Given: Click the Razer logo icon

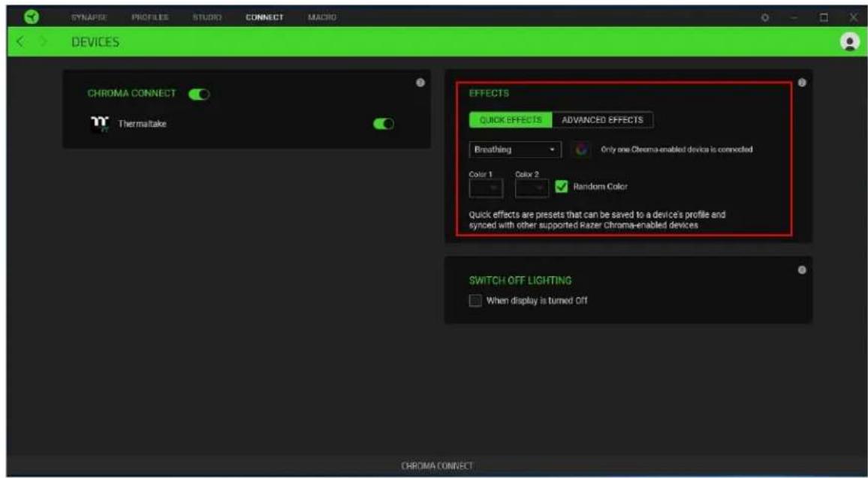Looking at the screenshot, I should click(x=32, y=17).
